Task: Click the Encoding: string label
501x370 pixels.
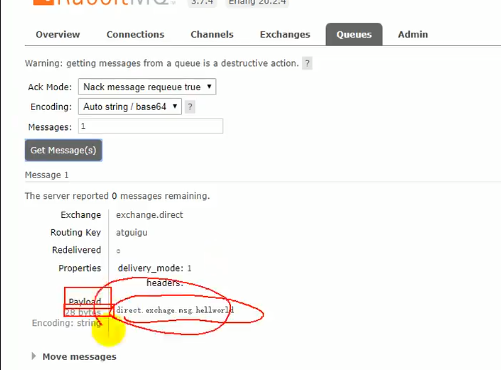Action: (x=66, y=323)
